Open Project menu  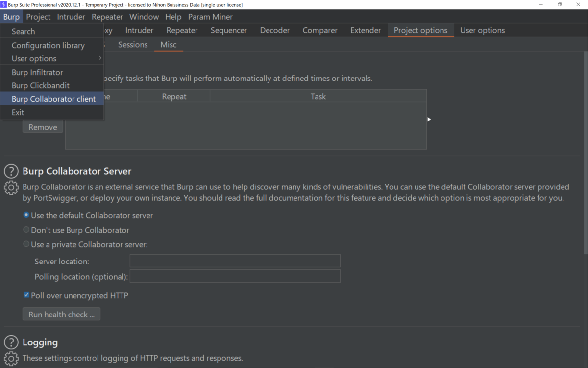38,17
